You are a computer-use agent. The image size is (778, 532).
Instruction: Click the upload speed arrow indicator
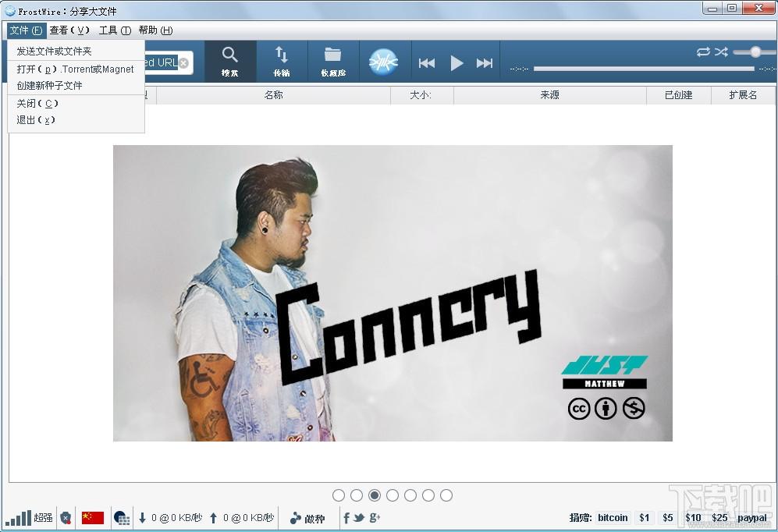click(x=213, y=518)
